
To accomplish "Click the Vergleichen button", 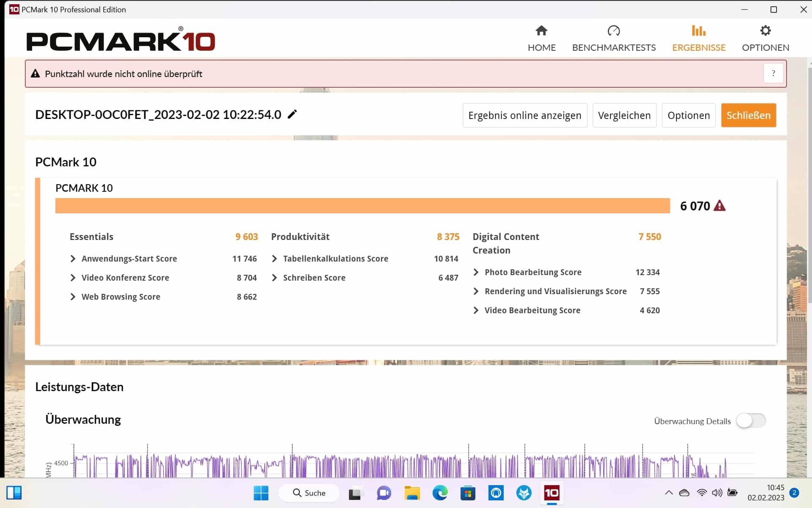I will pyautogui.click(x=624, y=115).
